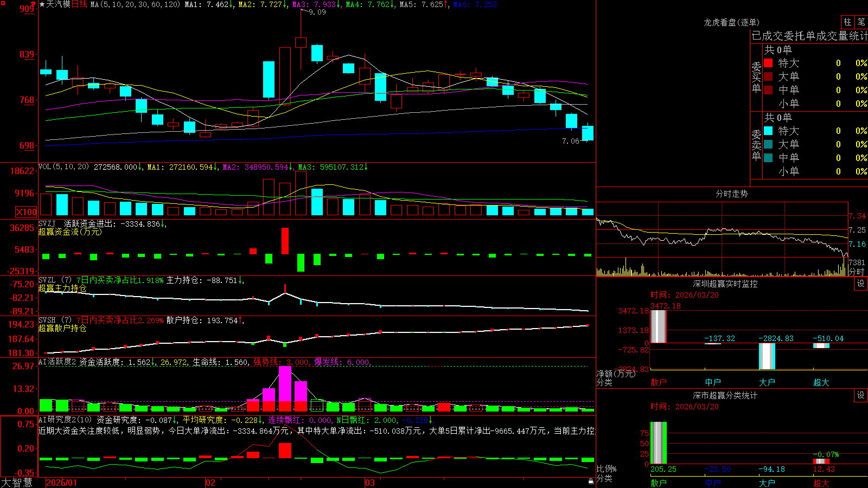Open 设 settings for 深市超赢分类统计

coord(861,395)
